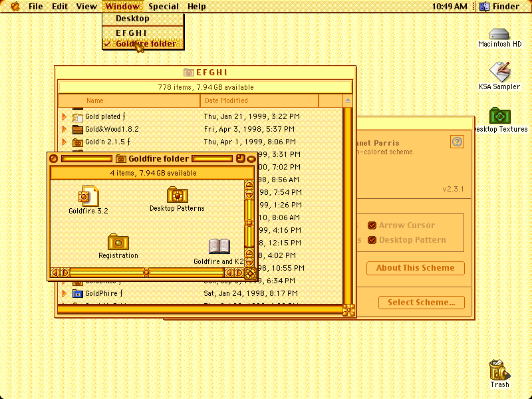Choose E F G H I in Window menu

pos(143,33)
